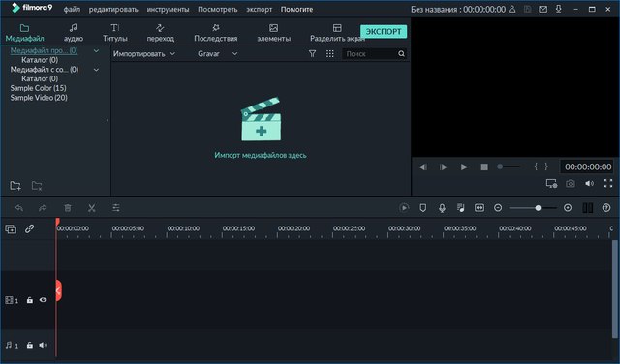Enter fullscreen preview

pyautogui.click(x=608, y=183)
